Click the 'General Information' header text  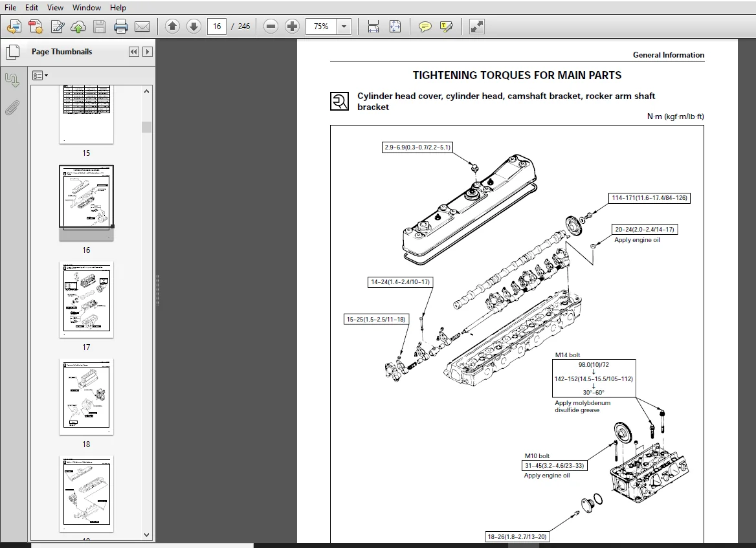tap(668, 55)
